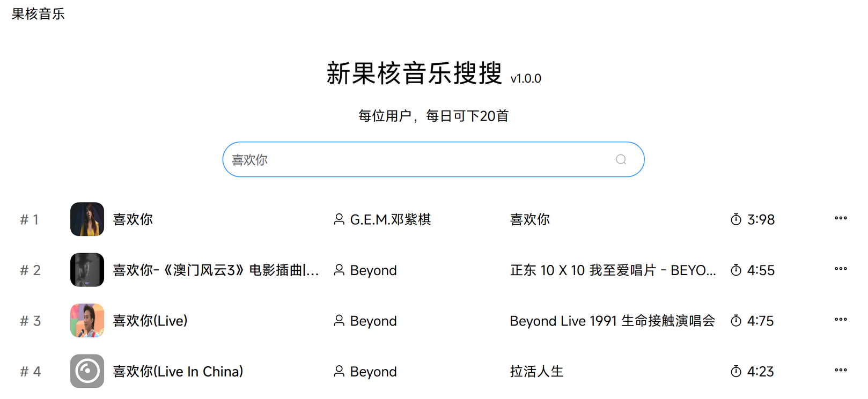Click the artist name G.E.M.邓紫棋
868x399 pixels.
tap(390, 219)
